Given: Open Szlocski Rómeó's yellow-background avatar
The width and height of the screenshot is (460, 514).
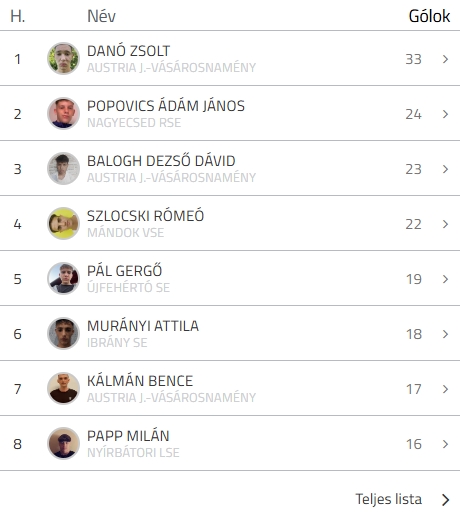Looking at the screenshot, I should tap(63, 223).
